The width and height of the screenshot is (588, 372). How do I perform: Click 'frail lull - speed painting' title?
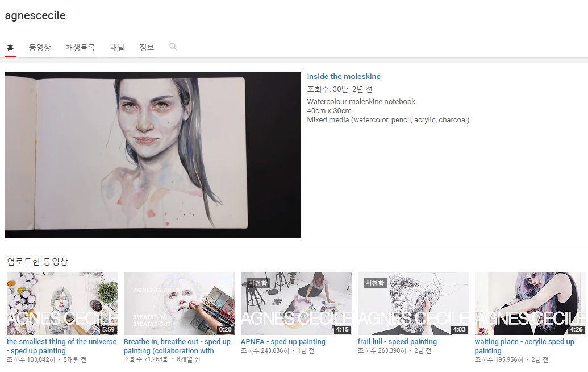pos(397,342)
